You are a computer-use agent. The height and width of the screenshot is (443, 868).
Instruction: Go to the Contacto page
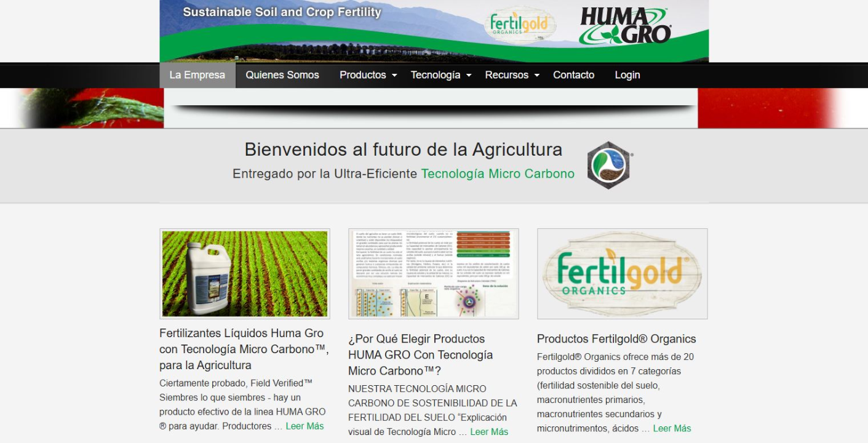click(x=574, y=75)
